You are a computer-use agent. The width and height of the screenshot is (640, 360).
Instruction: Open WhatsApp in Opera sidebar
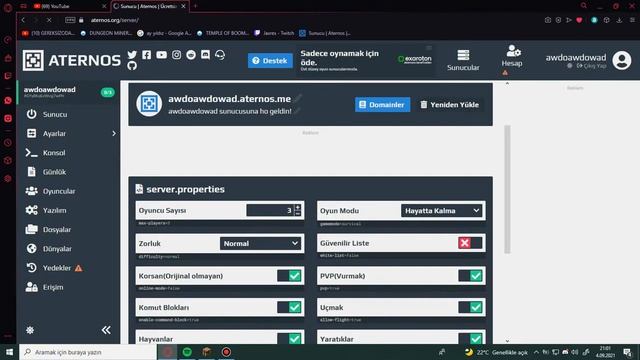pyautogui.click(x=8, y=100)
